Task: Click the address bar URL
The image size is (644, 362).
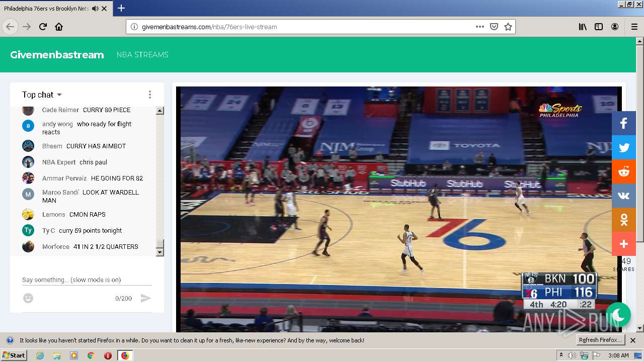Action: click(209, 27)
